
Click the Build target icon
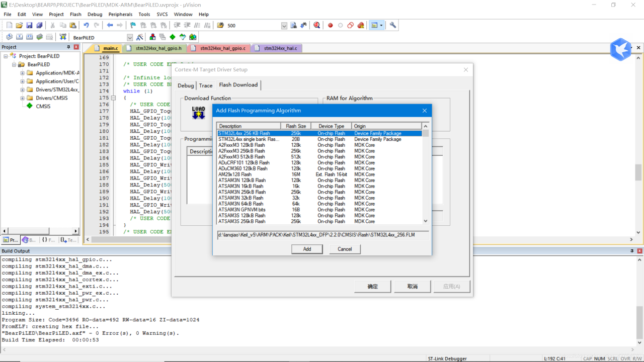pos(19,37)
